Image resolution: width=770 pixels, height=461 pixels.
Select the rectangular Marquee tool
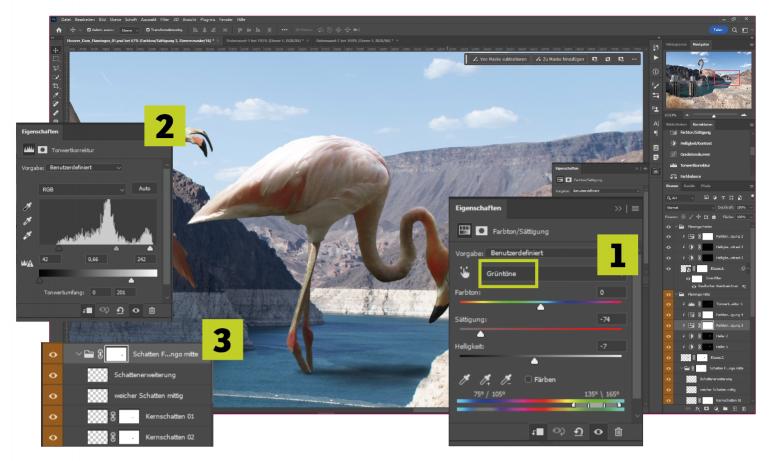(55, 59)
